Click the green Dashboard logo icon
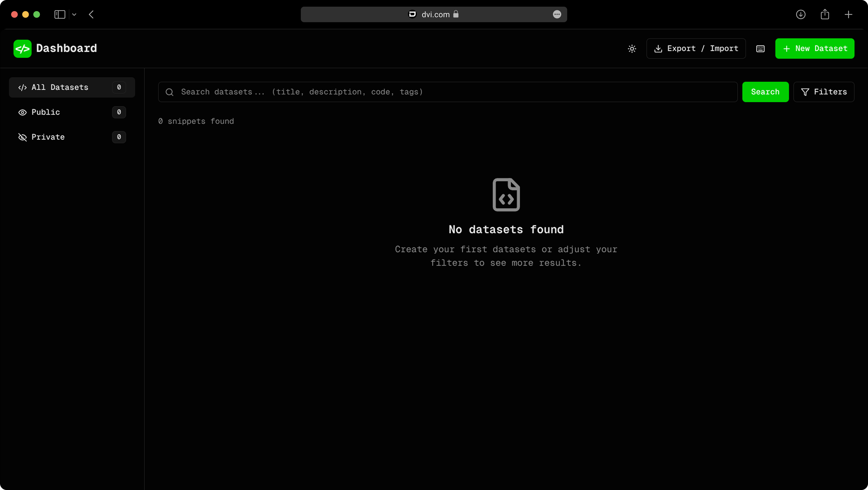Image resolution: width=868 pixels, height=490 pixels. click(23, 48)
